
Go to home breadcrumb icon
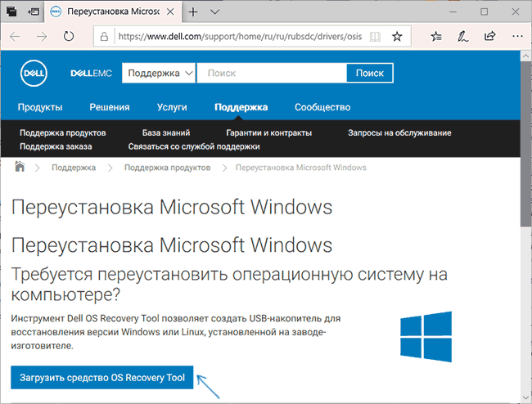pos(20,167)
